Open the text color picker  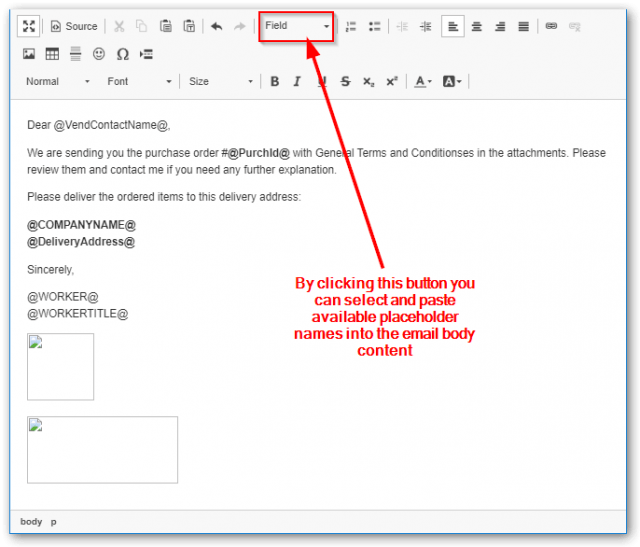pos(423,82)
